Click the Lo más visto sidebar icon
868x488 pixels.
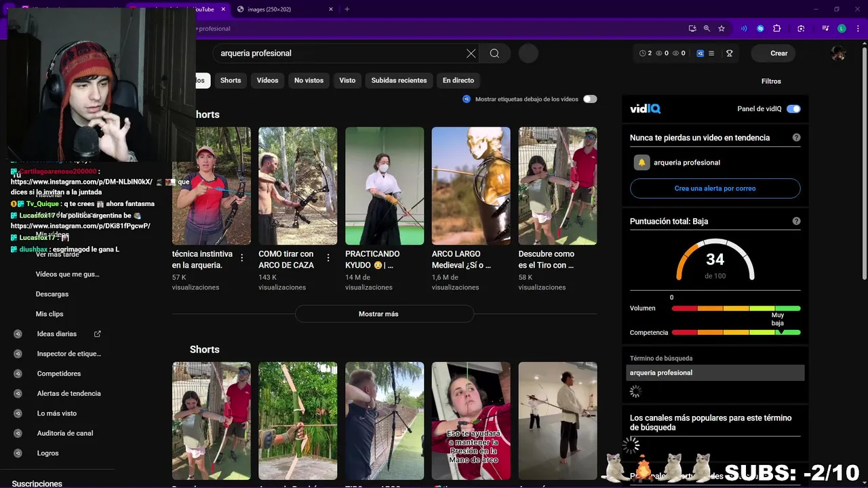click(18, 413)
